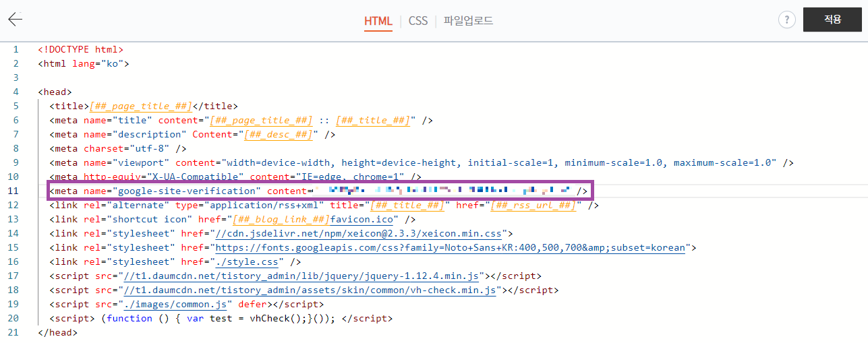
Task: Click the 적용 apply button
Action: coord(832,20)
